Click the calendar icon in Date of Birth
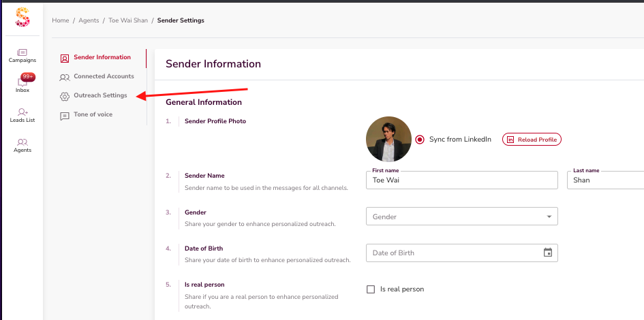The width and height of the screenshot is (644, 320). pyautogui.click(x=548, y=253)
